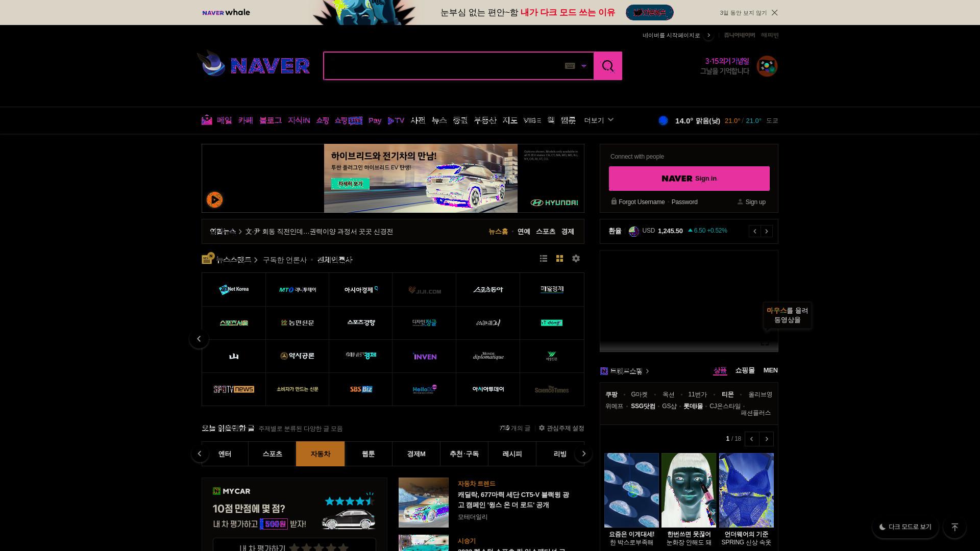Select the 웹툰 topic tab
This screenshot has height=551, width=980.
tap(369, 454)
